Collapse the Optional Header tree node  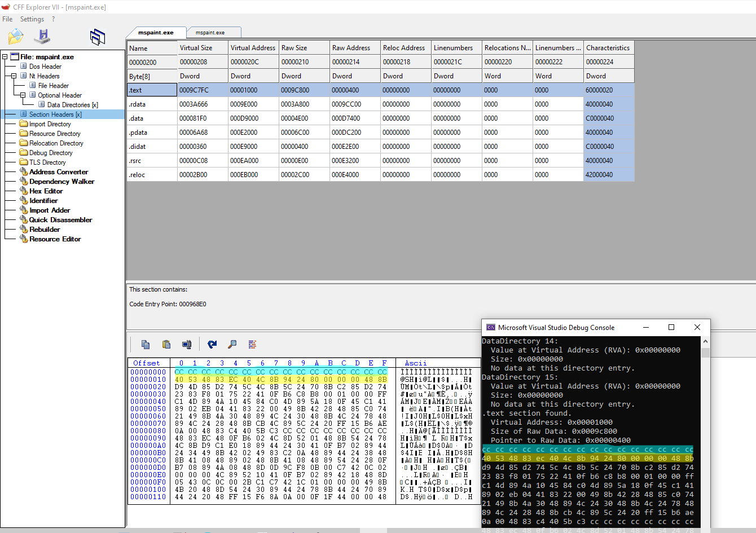click(x=23, y=95)
